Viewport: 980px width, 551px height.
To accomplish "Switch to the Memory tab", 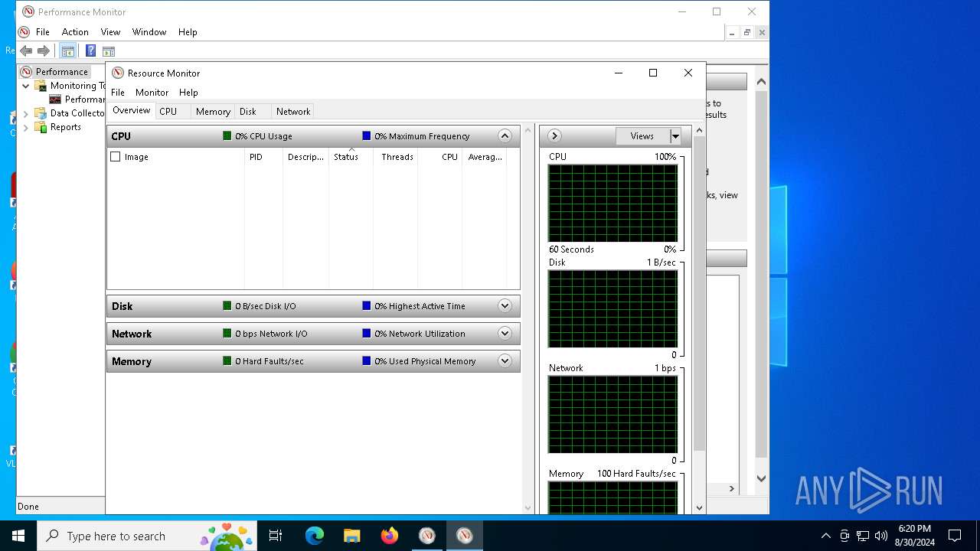I will click(213, 112).
